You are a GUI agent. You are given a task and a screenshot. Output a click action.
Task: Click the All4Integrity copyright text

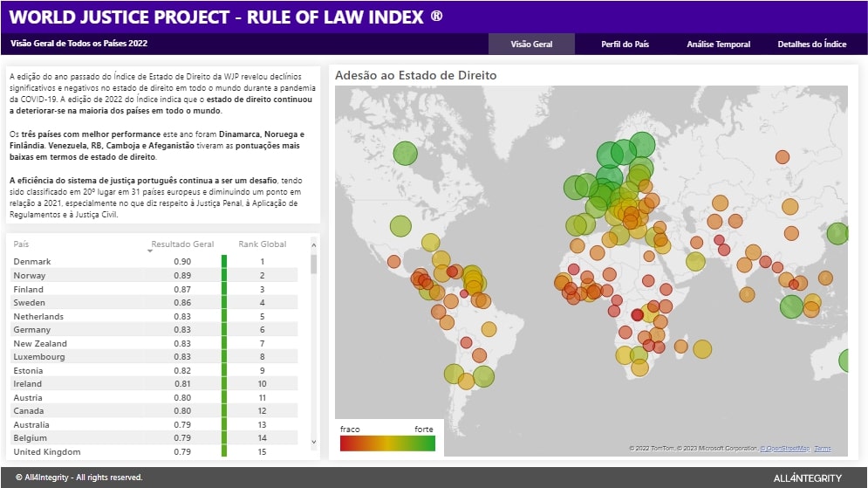(79, 478)
